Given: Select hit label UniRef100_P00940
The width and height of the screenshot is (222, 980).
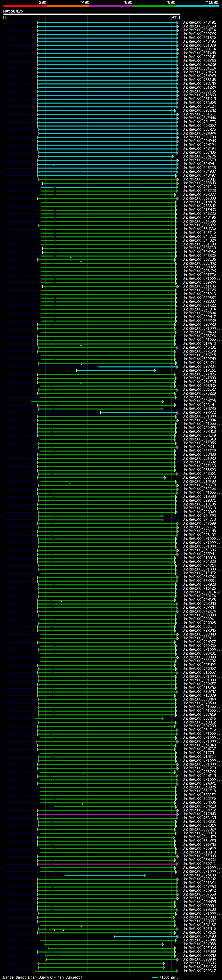Looking at the screenshot, I should pos(199,848).
